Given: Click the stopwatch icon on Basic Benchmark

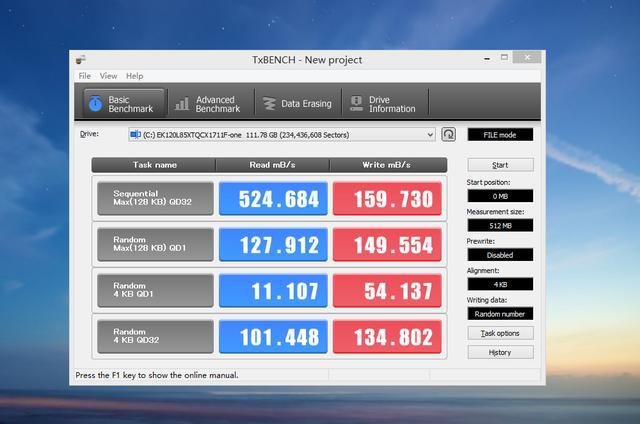Looking at the screenshot, I should click(95, 103).
